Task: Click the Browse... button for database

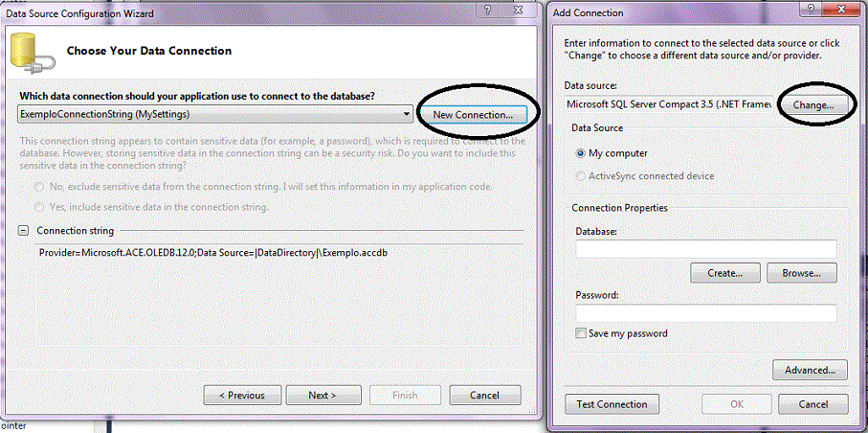Action: 802,273
